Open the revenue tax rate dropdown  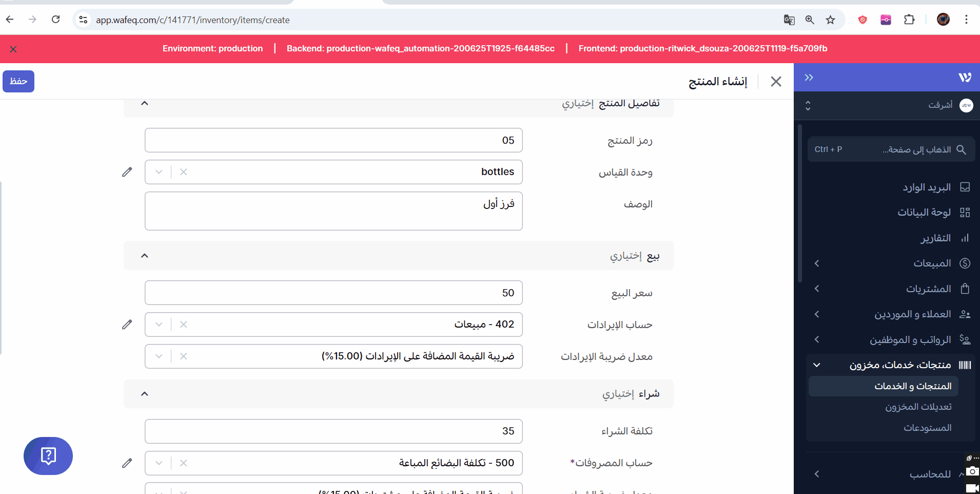coord(159,356)
